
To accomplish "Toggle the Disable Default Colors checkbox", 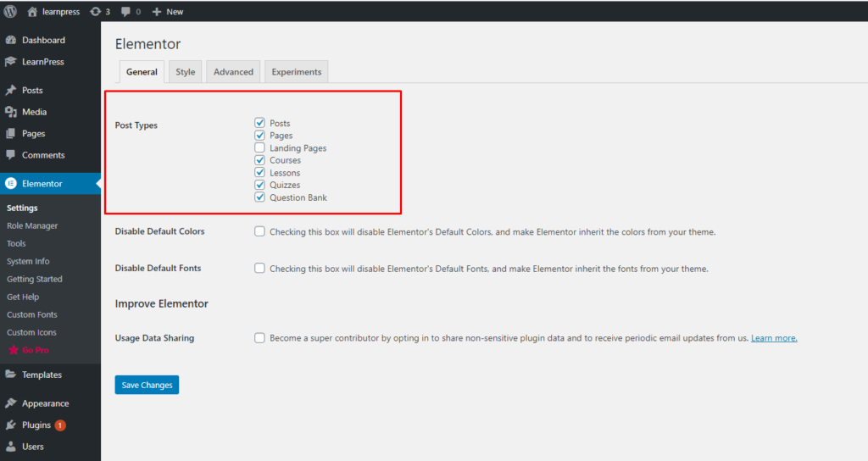I will 260,231.
